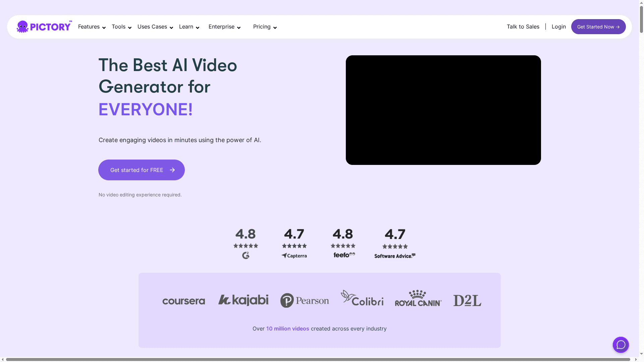644x362 pixels.
Task: Select the Kajabi company logo
Action: [243, 299]
